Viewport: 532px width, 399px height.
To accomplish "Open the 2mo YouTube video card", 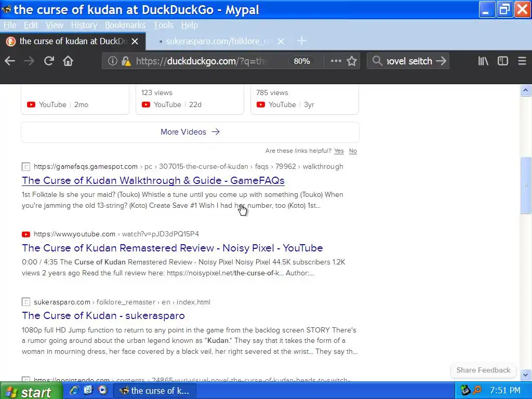I will pos(75,99).
